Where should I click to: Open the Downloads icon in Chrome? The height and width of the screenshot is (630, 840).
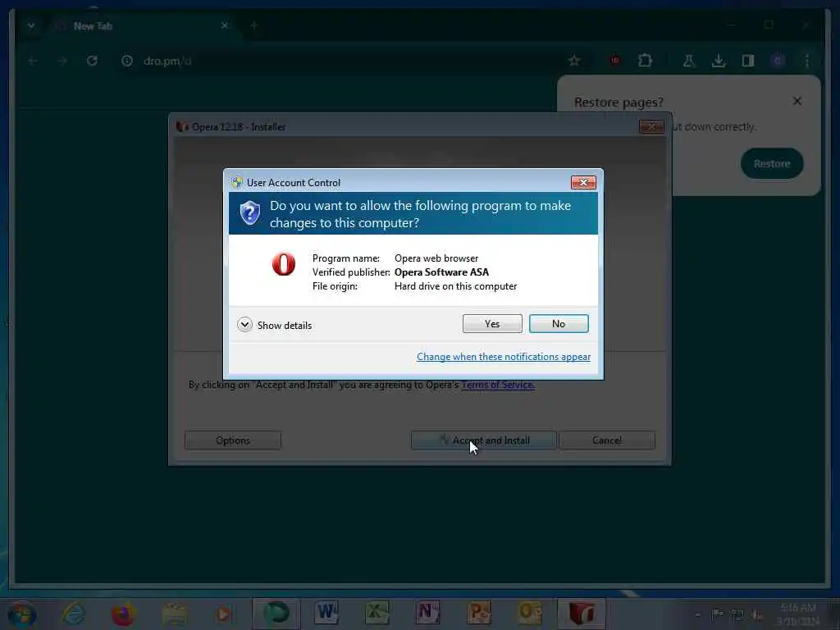(719, 61)
